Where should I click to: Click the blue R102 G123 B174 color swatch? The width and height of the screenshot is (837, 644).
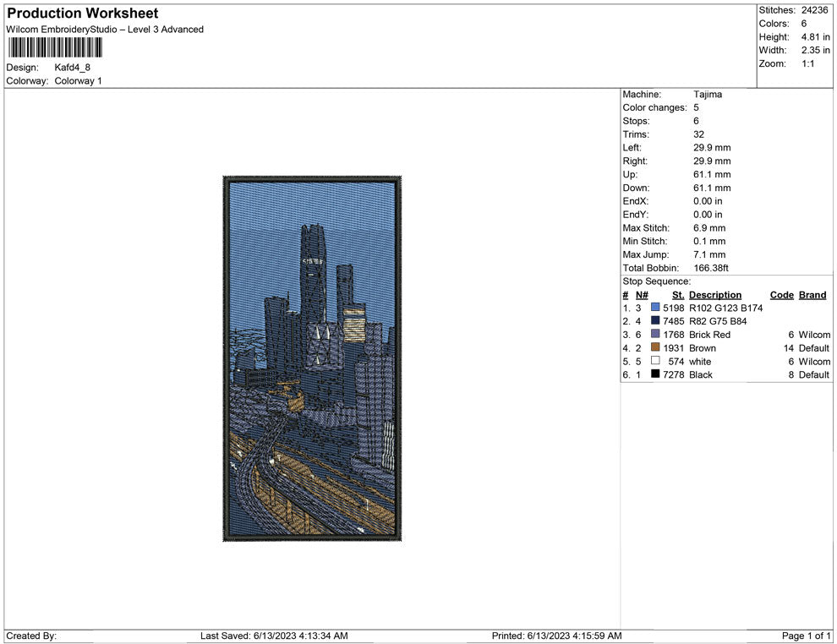(x=655, y=308)
